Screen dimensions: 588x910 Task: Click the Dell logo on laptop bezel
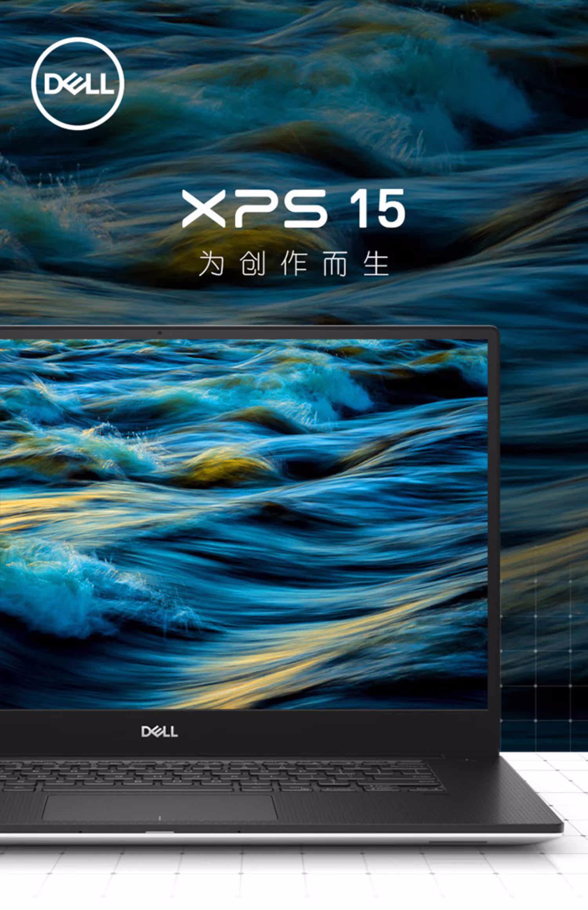tap(160, 732)
